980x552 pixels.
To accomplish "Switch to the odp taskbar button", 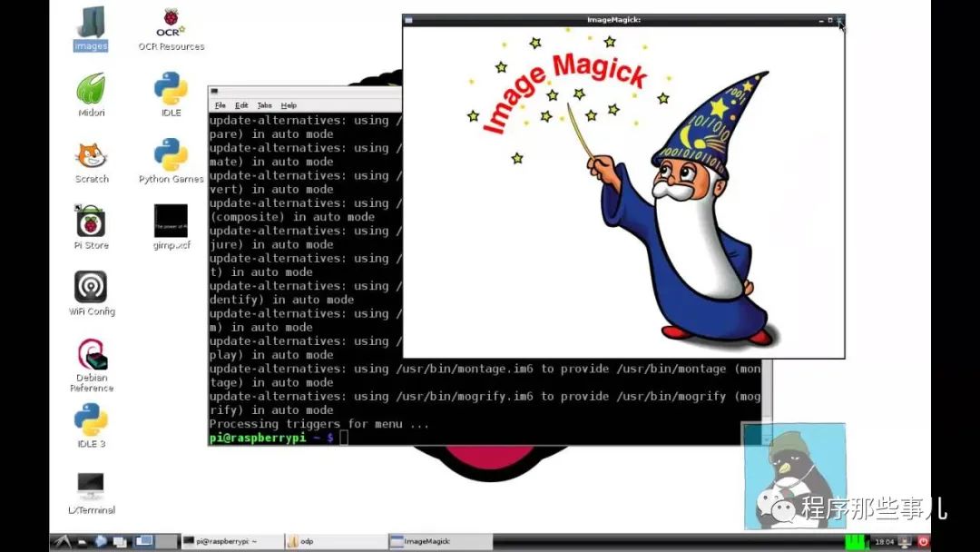I will tap(337, 541).
